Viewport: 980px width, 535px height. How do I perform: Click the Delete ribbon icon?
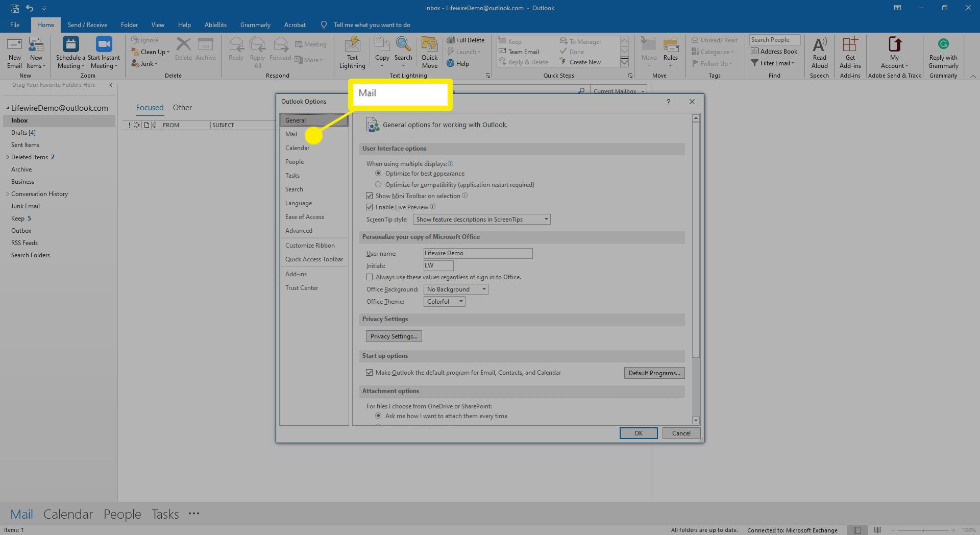tap(183, 45)
